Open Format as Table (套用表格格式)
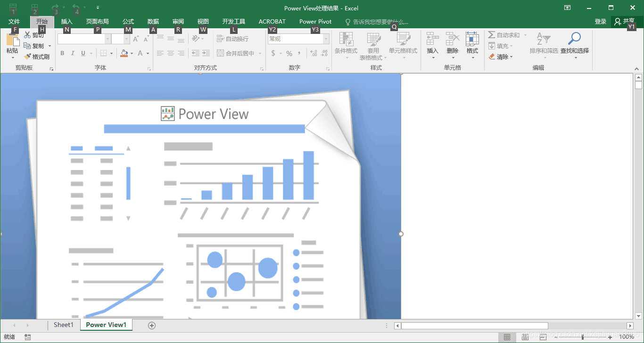Screen dimensions: 644x343 [x=373, y=46]
